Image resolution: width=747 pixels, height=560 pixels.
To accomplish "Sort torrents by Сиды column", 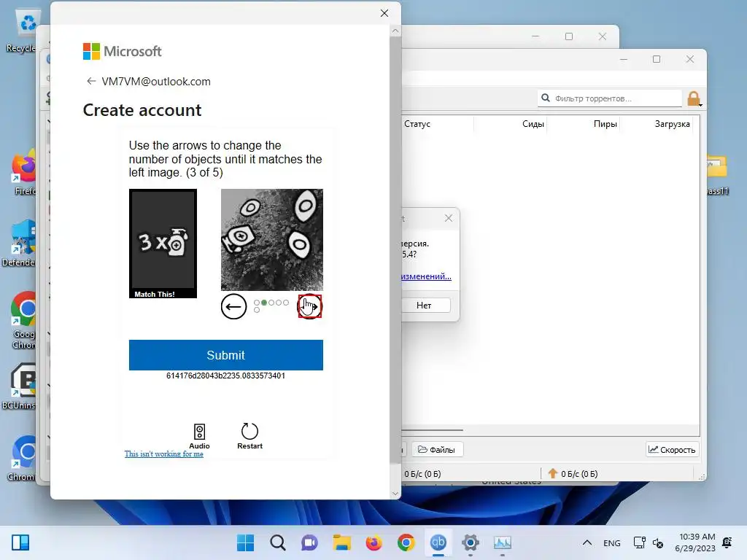I will (533, 124).
